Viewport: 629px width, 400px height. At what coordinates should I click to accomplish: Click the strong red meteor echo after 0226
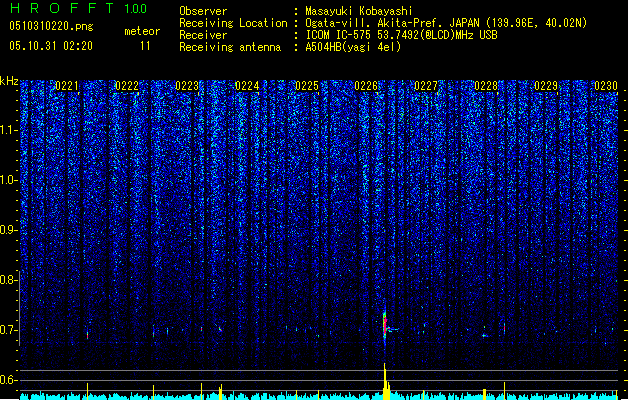click(385, 325)
